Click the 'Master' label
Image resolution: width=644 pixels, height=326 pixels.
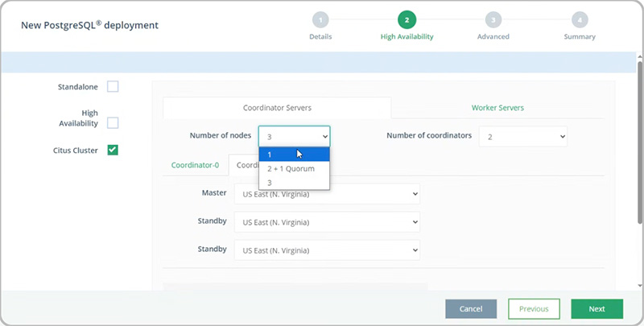tap(214, 192)
